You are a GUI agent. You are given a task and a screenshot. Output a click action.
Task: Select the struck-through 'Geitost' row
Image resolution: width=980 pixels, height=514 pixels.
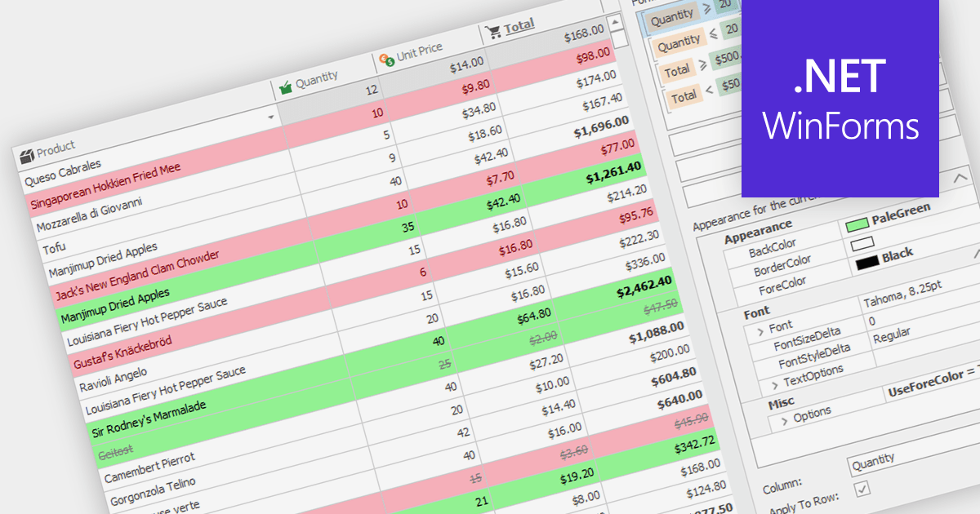point(114,450)
